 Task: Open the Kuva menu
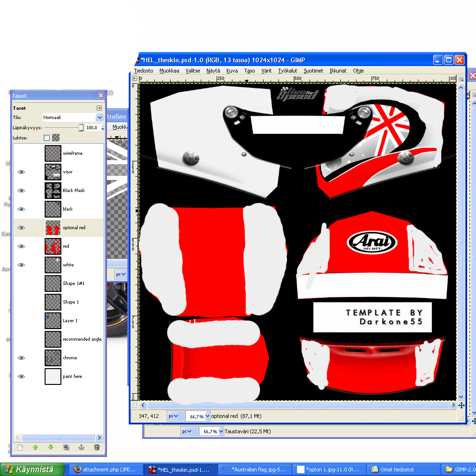tap(232, 71)
